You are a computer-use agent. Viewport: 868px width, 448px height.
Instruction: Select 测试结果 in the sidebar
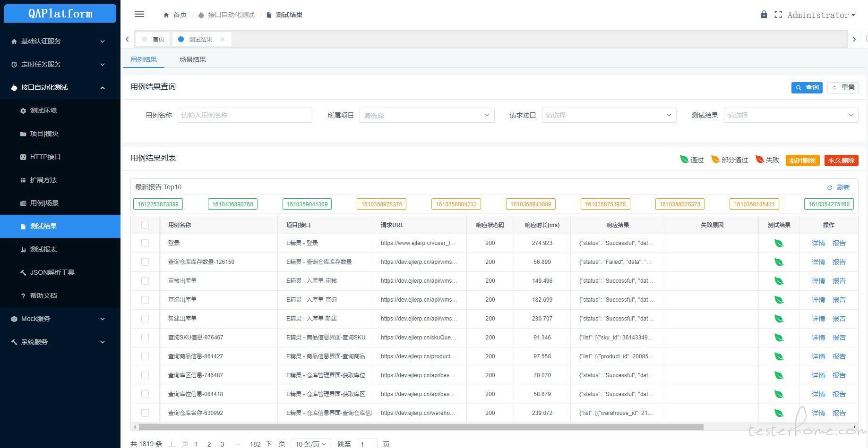click(60, 226)
